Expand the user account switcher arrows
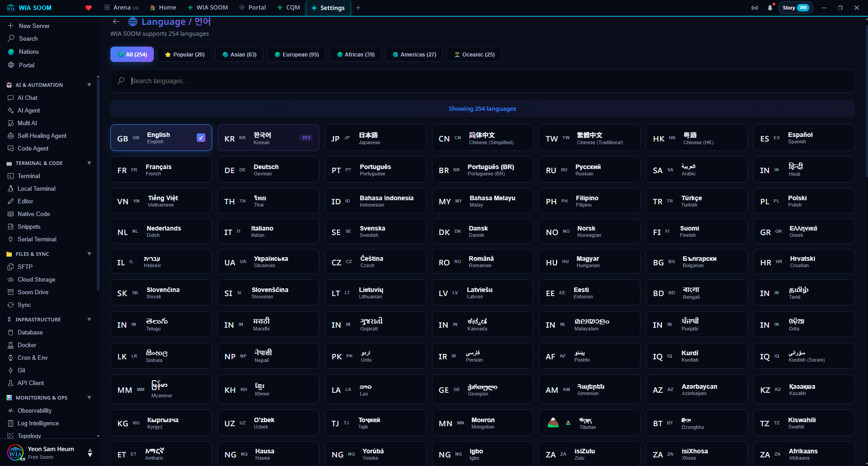Viewport: 868px width, 466px height. (x=90, y=452)
